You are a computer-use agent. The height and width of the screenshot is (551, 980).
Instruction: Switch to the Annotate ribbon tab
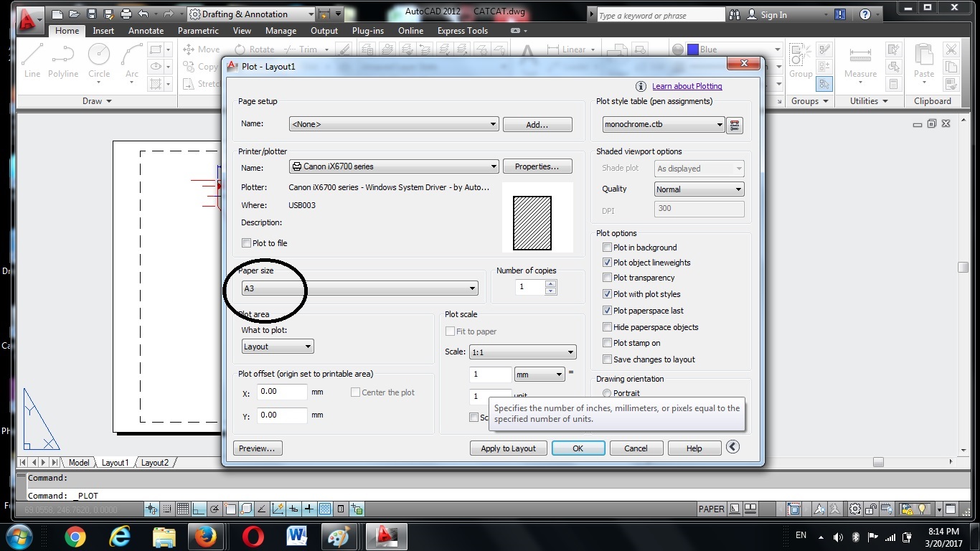tap(146, 31)
